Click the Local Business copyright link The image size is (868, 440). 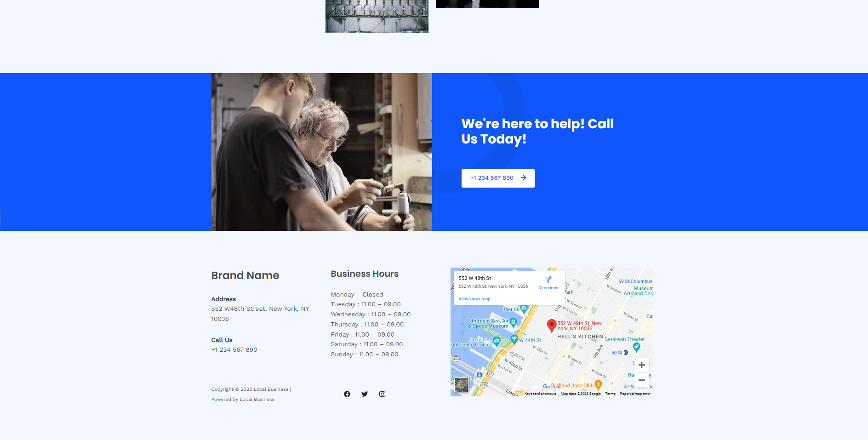click(271, 389)
